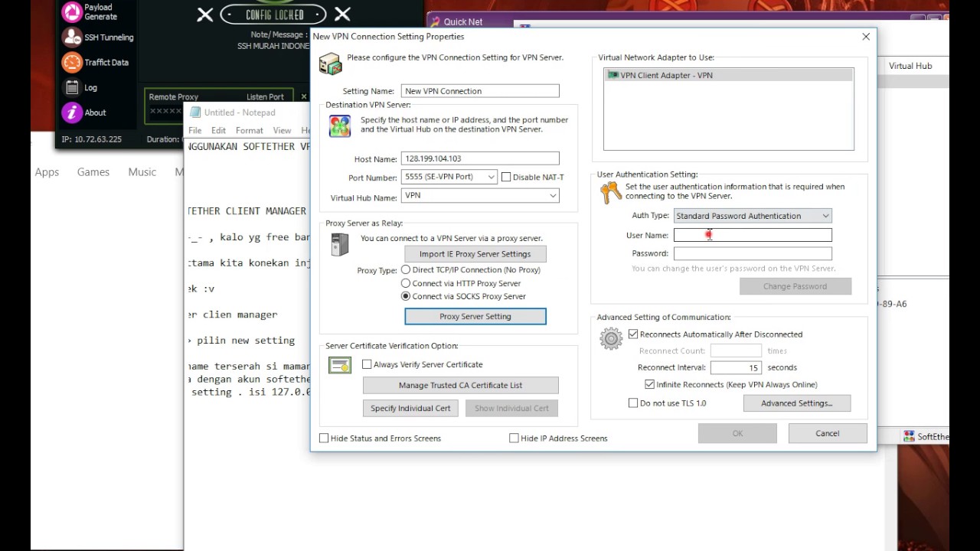Click the SoftEther icon at bottom right

(x=909, y=436)
